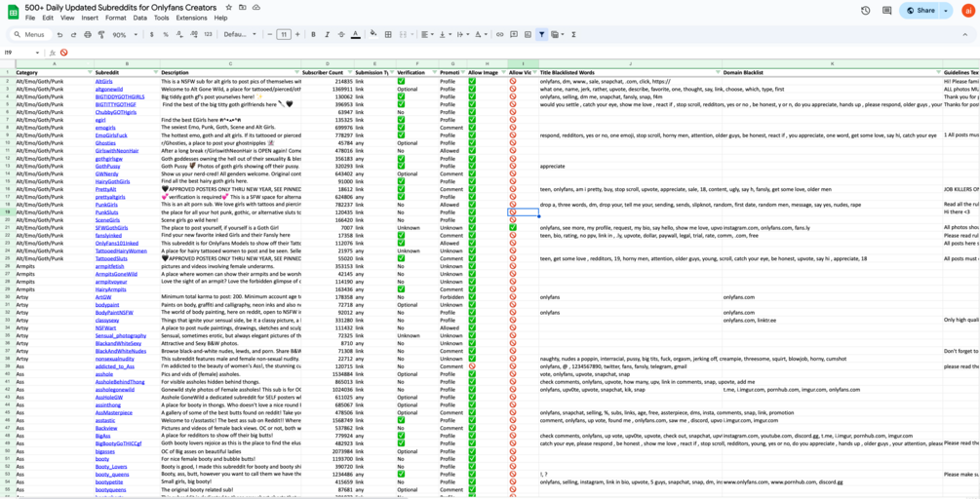The image size is (980, 499).
Task: Open the egirl subreddit link
Action: coord(100,119)
